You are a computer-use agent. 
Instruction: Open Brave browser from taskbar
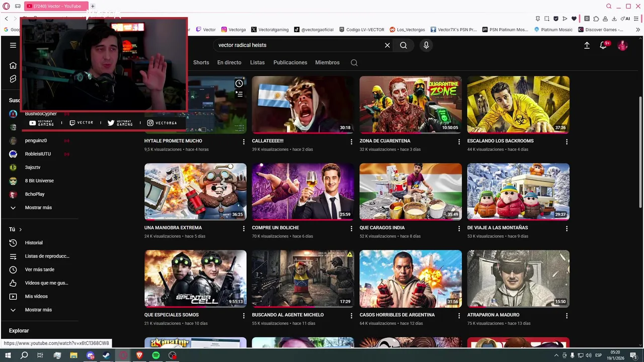tap(139, 355)
